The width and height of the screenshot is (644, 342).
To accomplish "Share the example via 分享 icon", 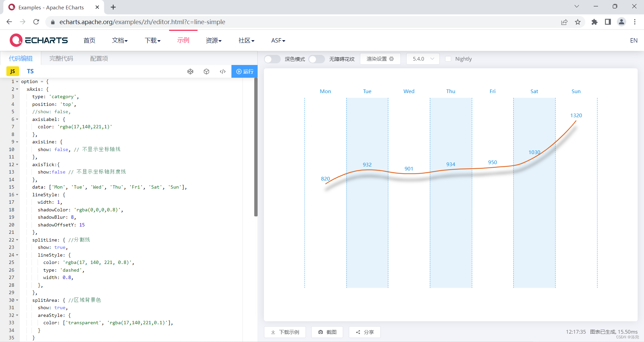I will click(x=365, y=332).
